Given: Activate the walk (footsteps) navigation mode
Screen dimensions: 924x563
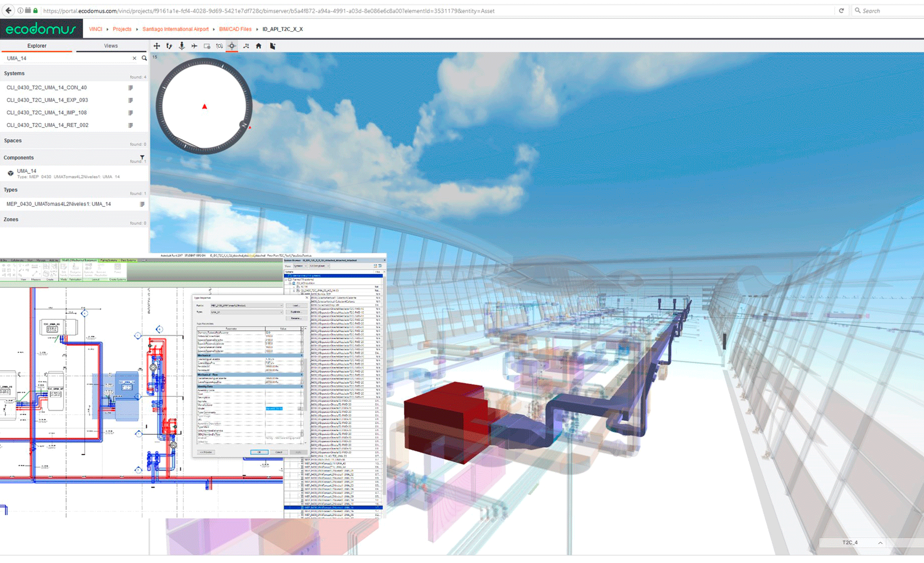Looking at the screenshot, I should 169,46.
